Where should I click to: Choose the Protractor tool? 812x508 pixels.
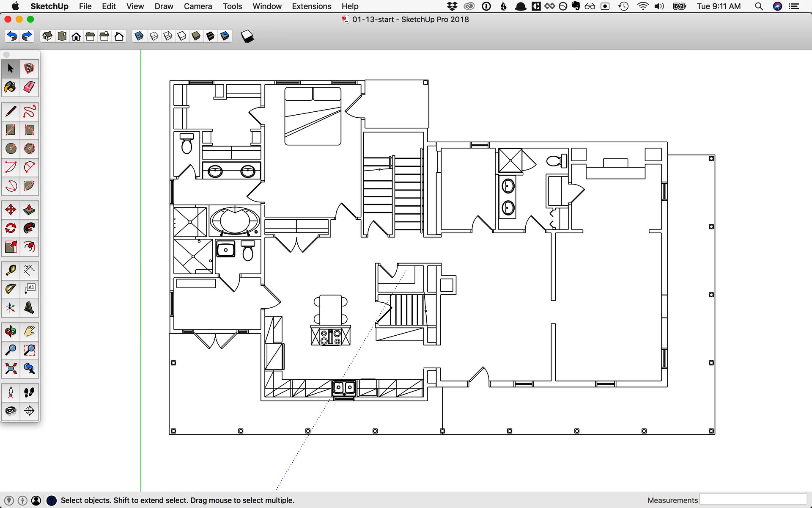pos(11,289)
